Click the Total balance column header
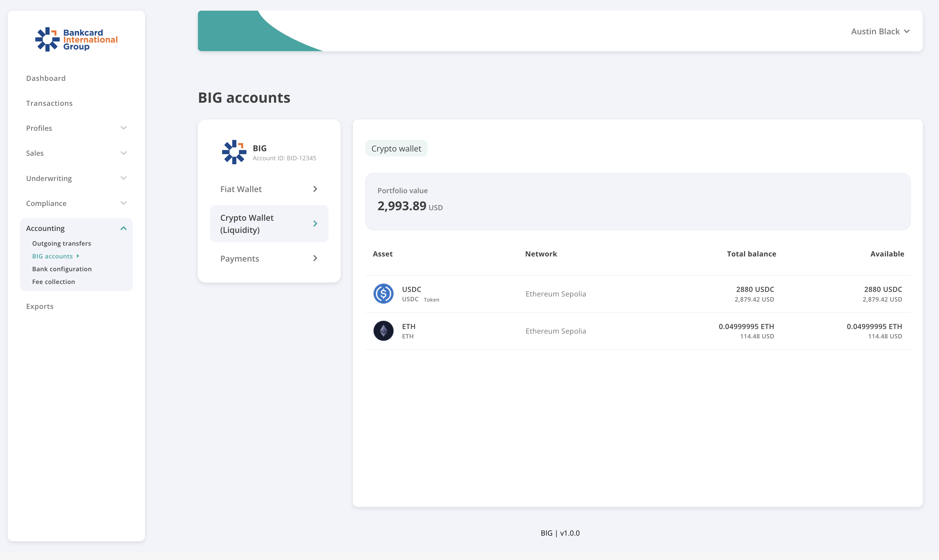 point(751,254)
